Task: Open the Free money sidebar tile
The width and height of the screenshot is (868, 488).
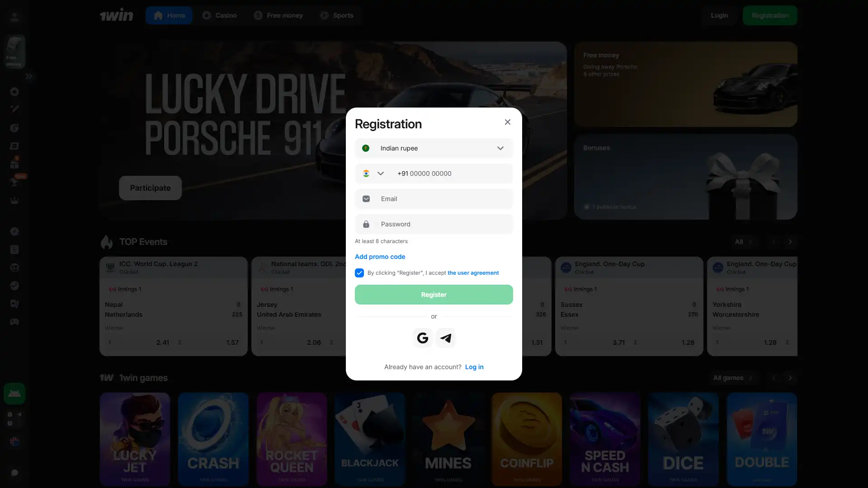Action: click(14, 52)
